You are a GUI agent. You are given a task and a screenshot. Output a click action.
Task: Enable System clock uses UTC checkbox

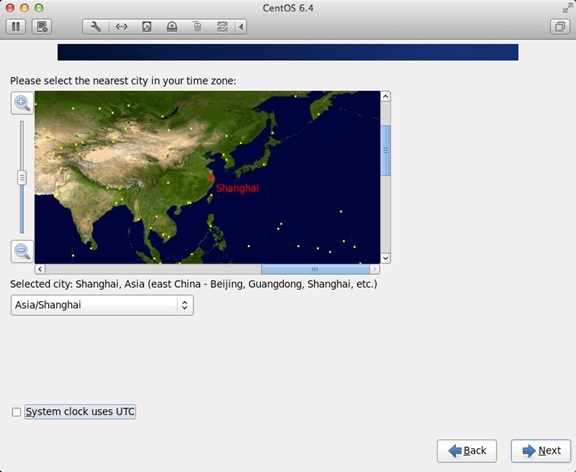16,412
